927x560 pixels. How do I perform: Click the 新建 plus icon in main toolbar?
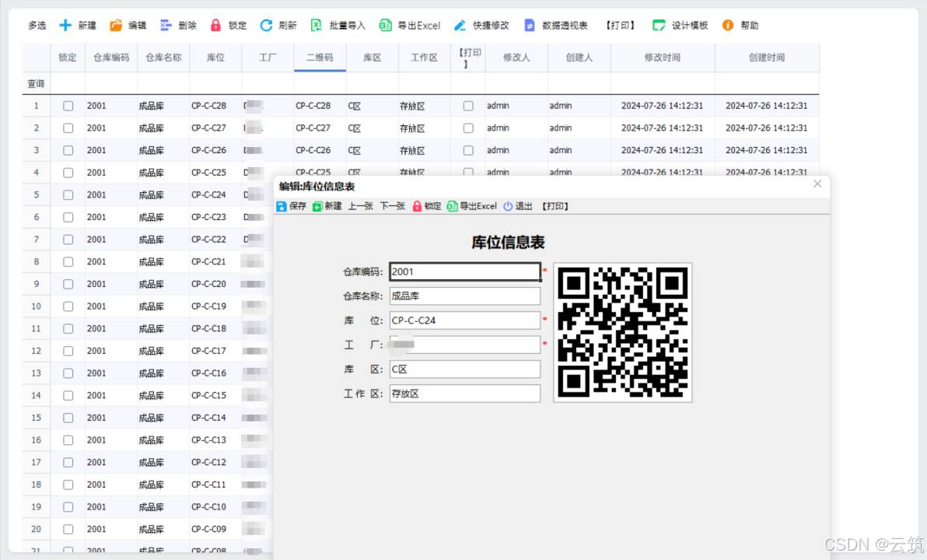(66, 26)
